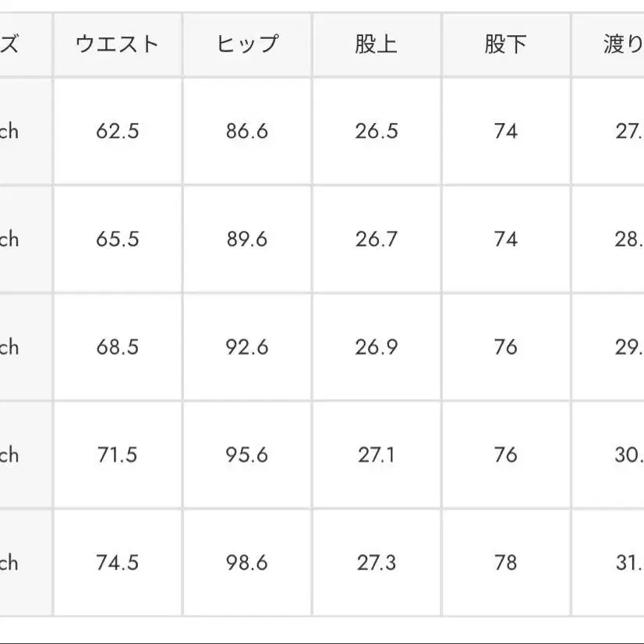
Task: Select the ヒップ column header
Action: coord(247,44)
